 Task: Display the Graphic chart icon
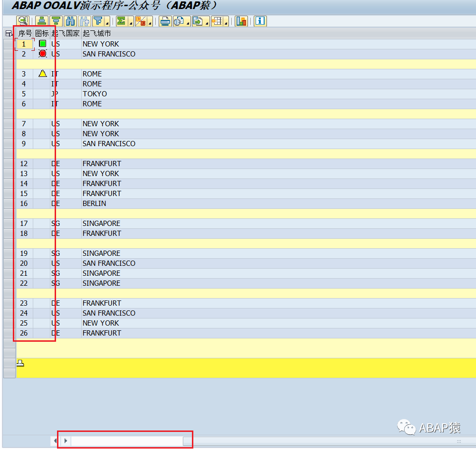click(x=241, y=21)
